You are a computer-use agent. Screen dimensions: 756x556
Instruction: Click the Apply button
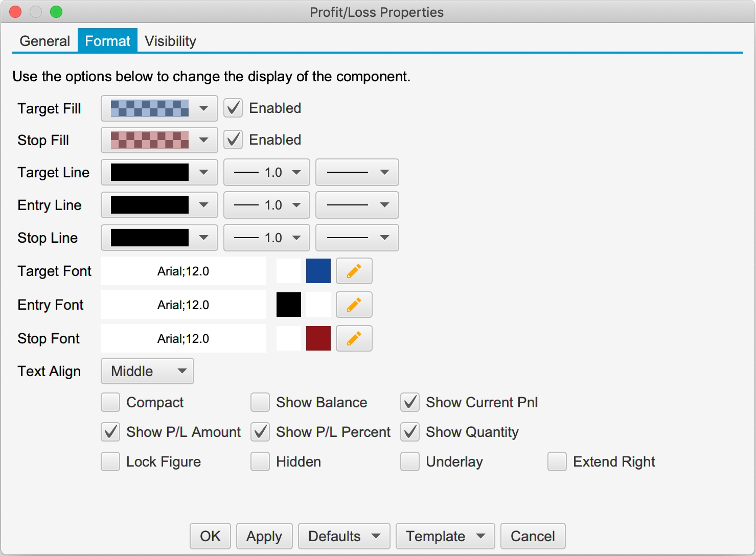[264, 536]
